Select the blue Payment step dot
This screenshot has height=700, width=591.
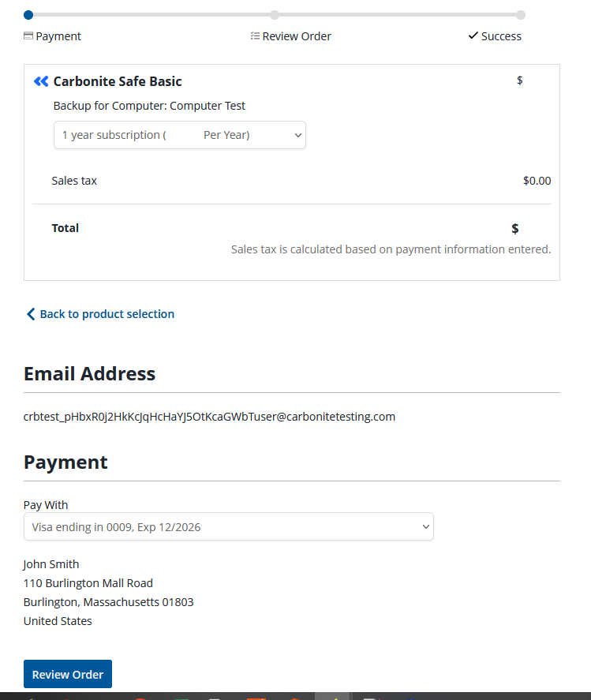(28, 14)
